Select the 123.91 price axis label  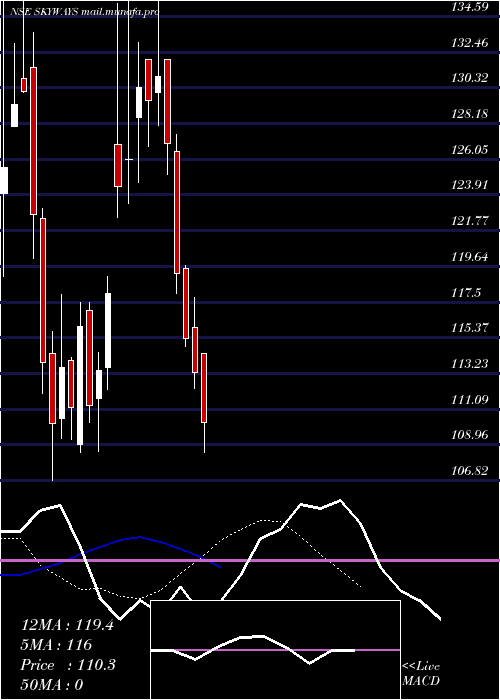469,185
